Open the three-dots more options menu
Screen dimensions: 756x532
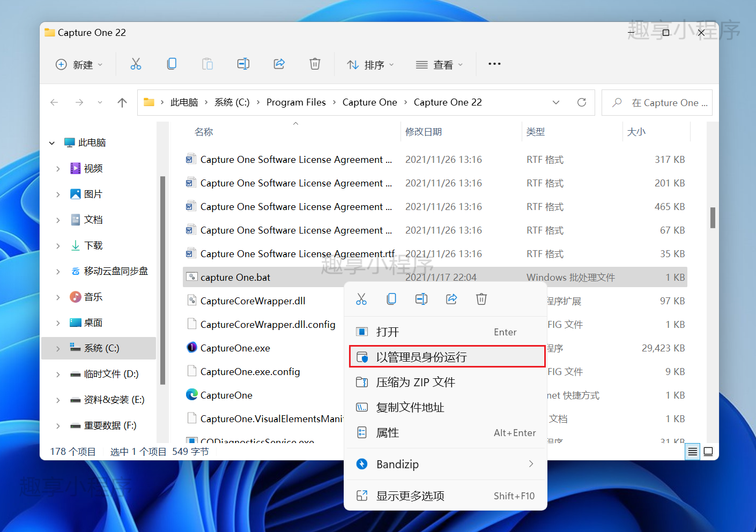[x=494, y=64]
